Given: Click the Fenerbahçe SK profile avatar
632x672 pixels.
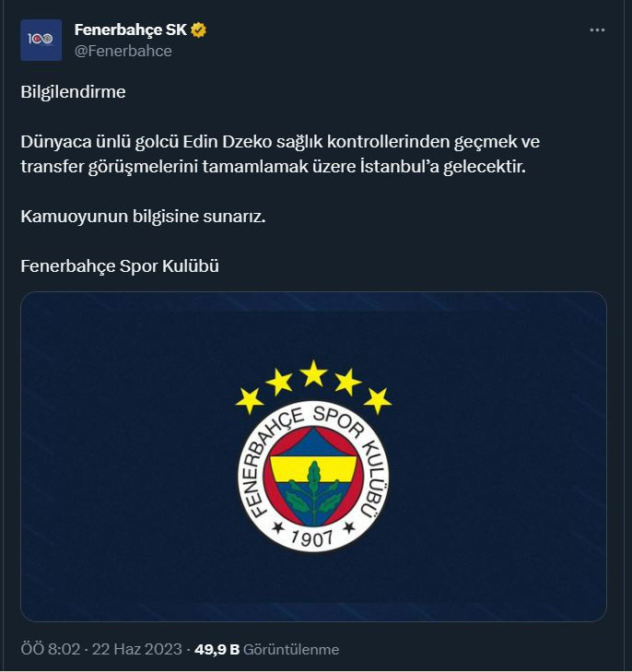Looking at the screenshot, I should click(x=41, y=40).
